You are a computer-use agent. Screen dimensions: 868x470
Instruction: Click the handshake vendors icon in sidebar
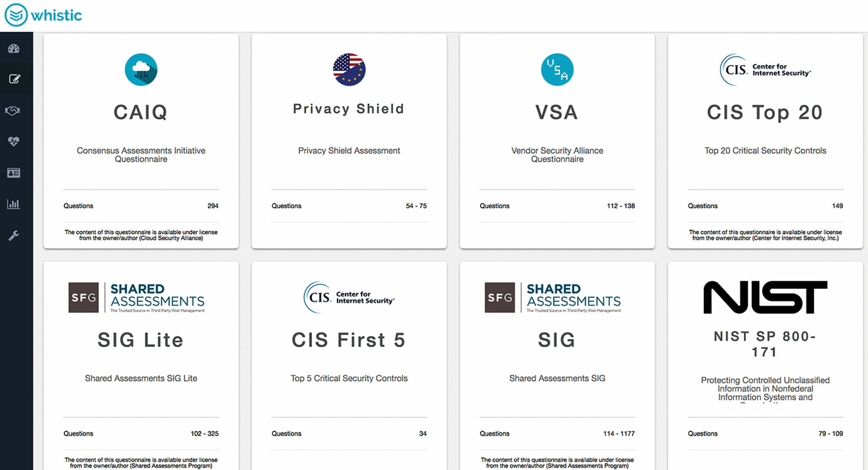(14, 111)
